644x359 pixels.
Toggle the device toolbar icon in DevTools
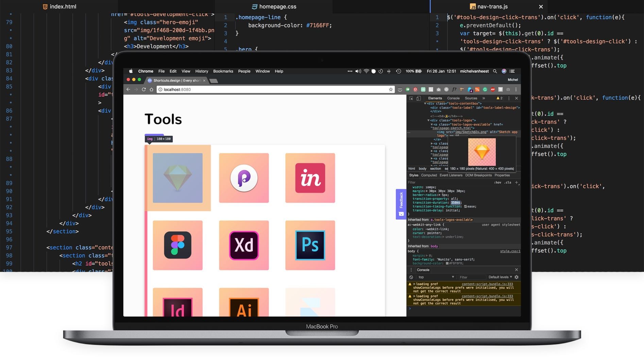coord(419,99)
